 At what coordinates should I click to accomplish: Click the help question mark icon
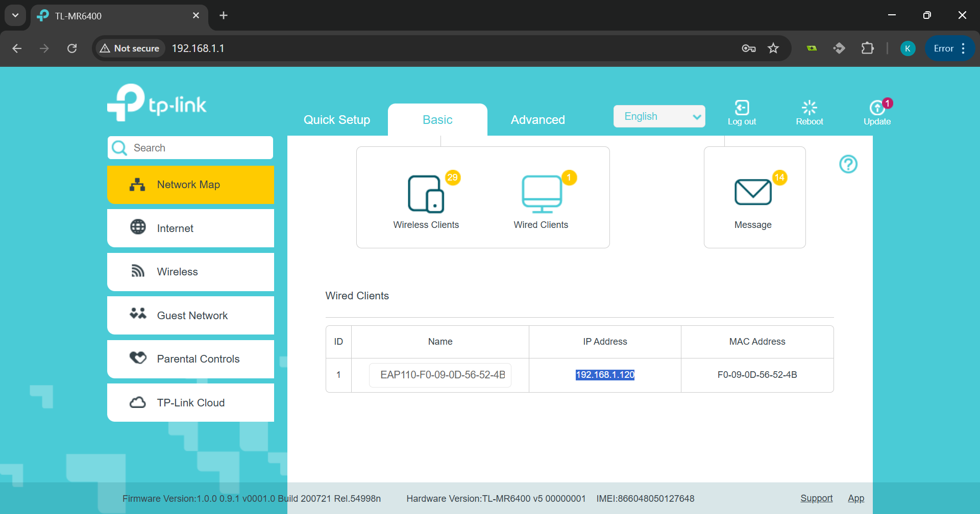[x=848, y=164]
